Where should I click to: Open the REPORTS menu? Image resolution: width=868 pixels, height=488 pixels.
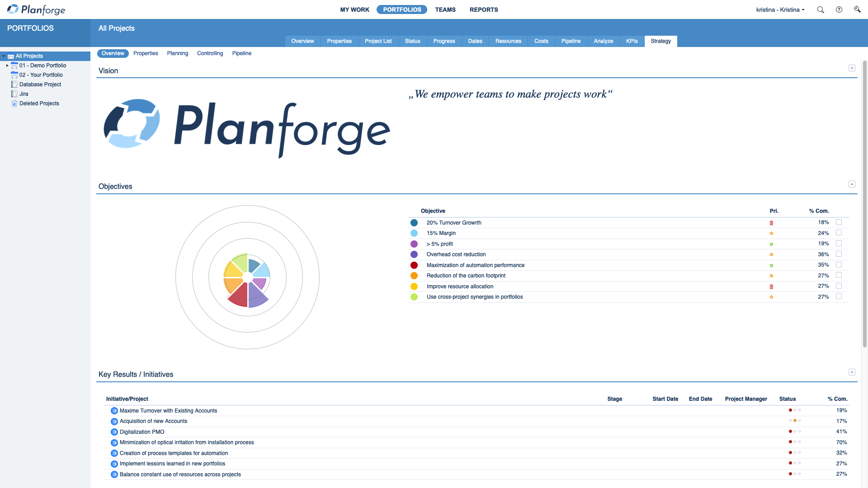pos(483,9)
